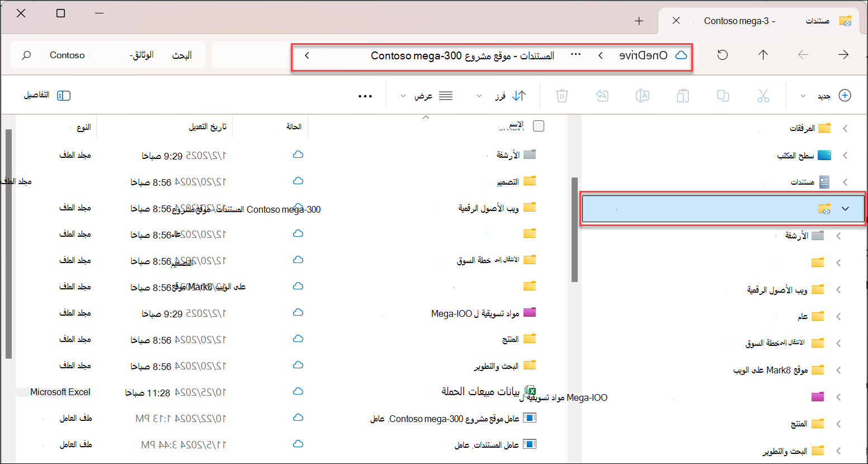Expand the فرز sort dropdown chevron

[x=479, y=96]
